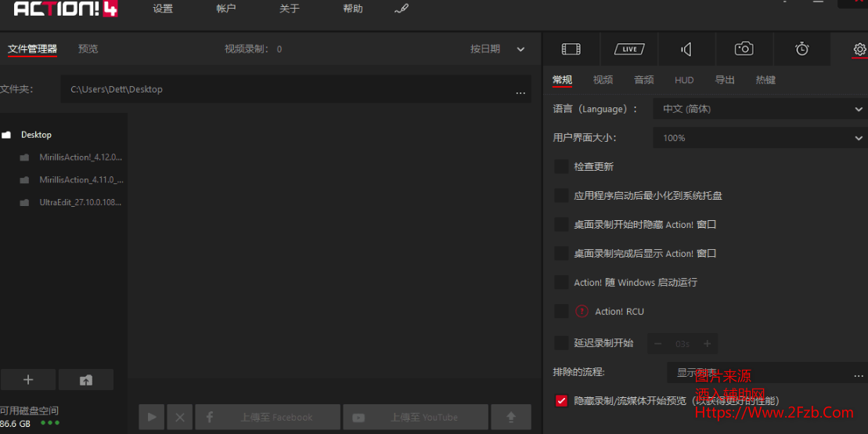Open the 排除的流程 显示列表 field

point(767,373)
